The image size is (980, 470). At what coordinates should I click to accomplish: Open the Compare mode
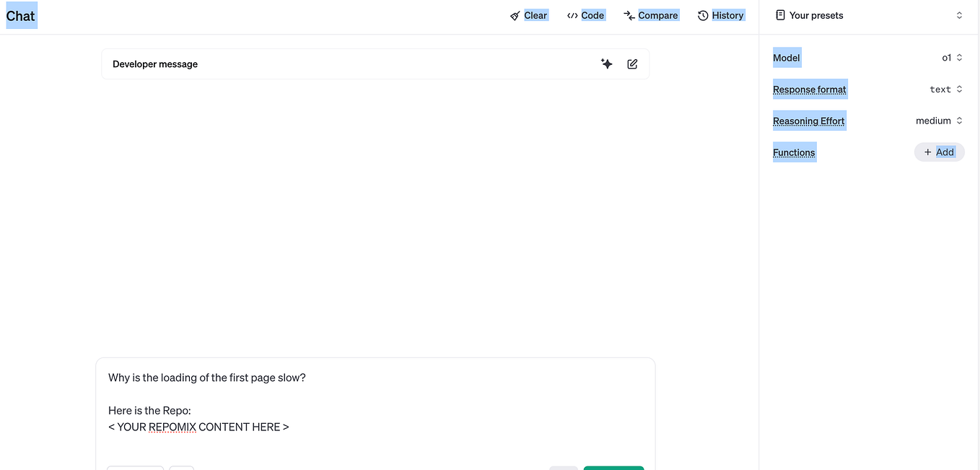651,15
